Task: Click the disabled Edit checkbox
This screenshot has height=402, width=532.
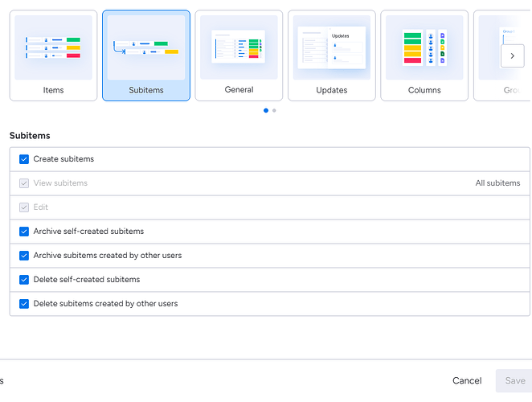Action: [x=24, y=207]
